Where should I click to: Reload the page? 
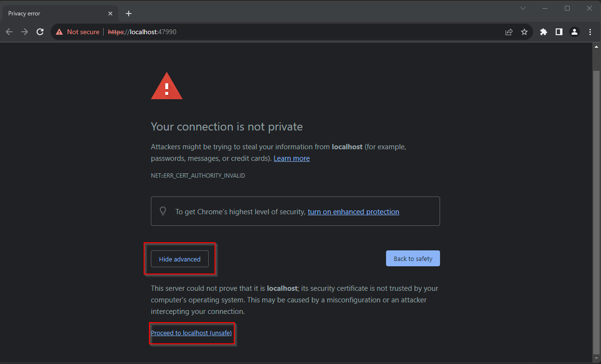[40, 32]
